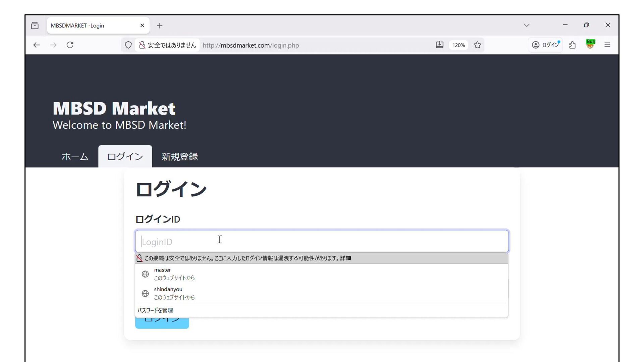
Task: Click the 詳細 link in the security warning
Action: tap(345, 258)
